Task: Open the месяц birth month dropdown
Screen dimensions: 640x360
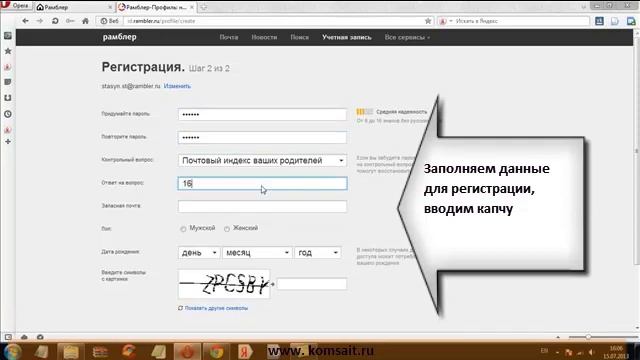Action: point(257,253)
